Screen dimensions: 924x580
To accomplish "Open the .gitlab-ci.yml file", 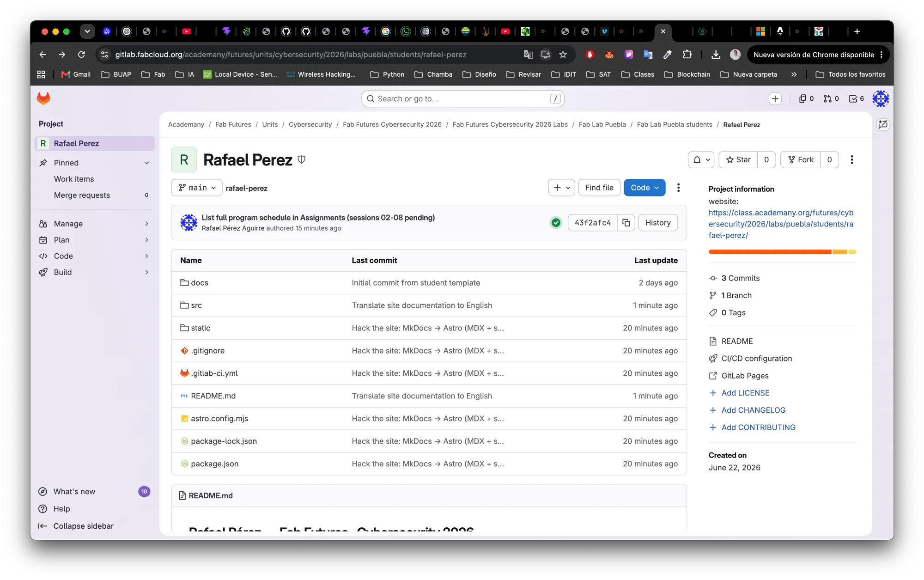I will click(x=214, y=373).
